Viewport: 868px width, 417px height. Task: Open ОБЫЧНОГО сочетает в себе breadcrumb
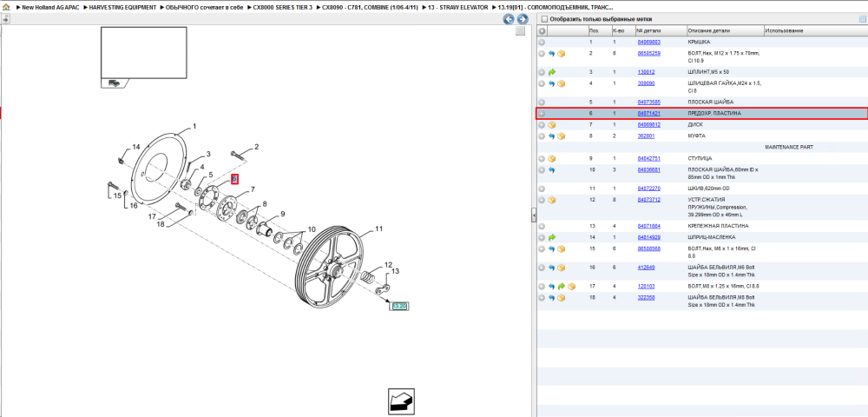click(205, 9)
